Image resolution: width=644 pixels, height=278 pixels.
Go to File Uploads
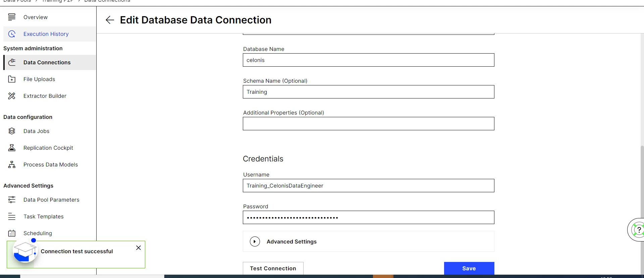click(x=39, y=79)
